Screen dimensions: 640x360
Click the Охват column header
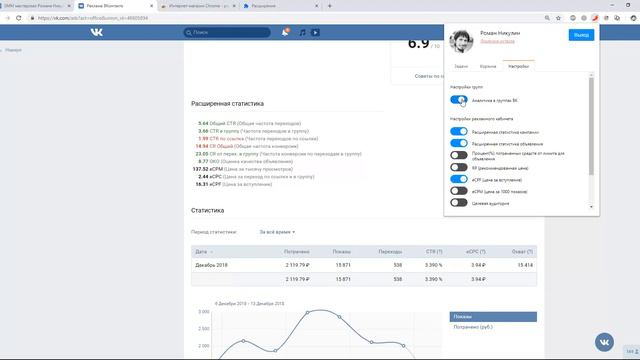click(x=522, y=252)
